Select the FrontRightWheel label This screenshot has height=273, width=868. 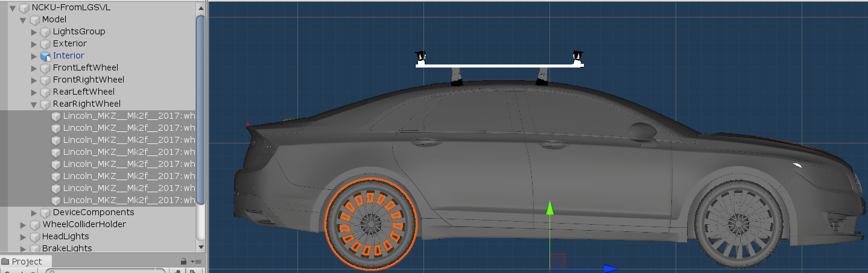pos(89,80)
